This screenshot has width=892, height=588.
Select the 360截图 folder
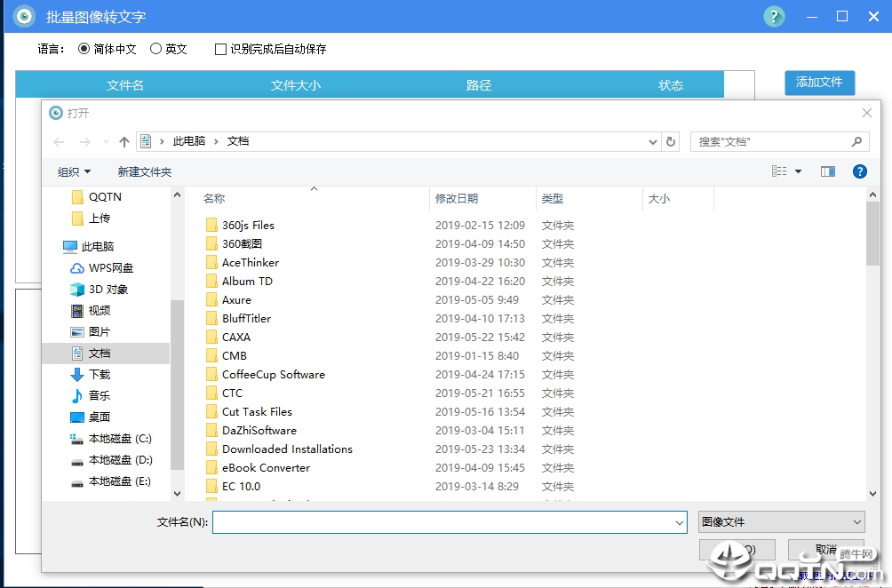click(243, 244)
